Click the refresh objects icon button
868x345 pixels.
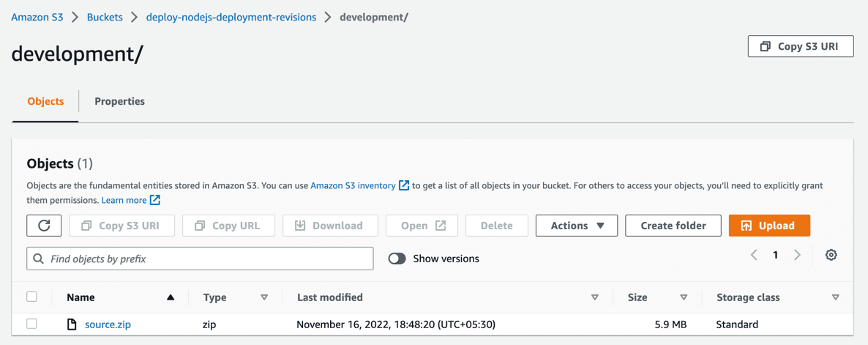[x=44, y=226]
